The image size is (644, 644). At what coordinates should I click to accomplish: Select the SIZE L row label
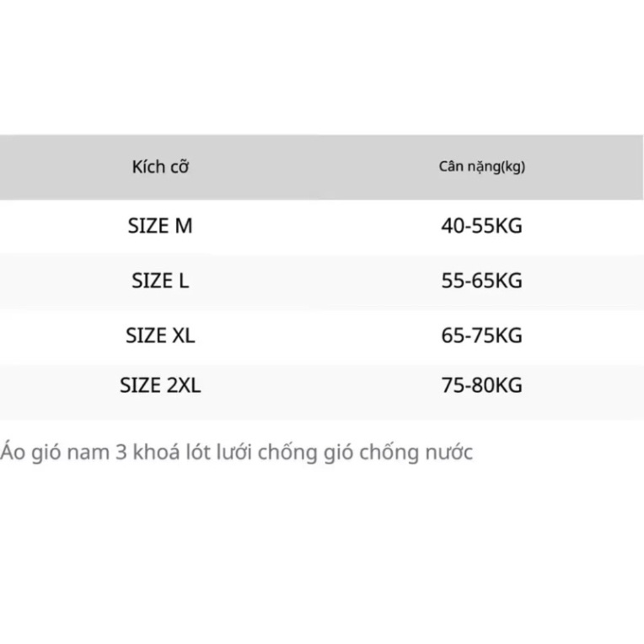click(x=160, y=281)
